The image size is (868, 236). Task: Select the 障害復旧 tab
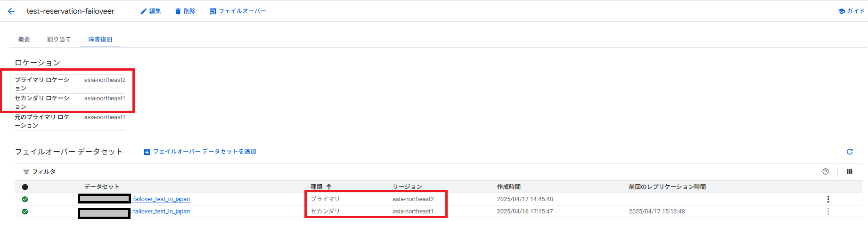[100, 40]
